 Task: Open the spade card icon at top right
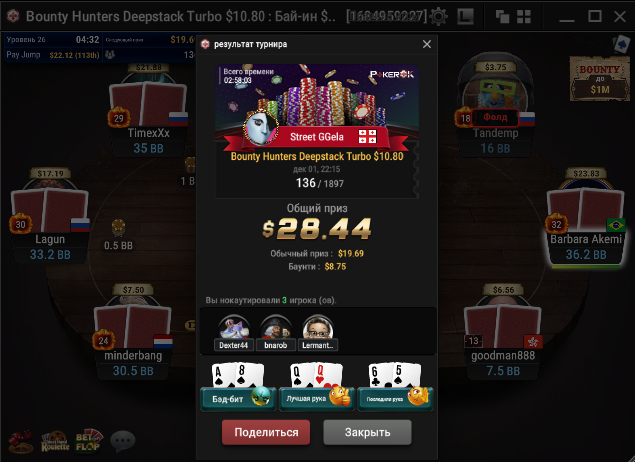coord(621,44)
